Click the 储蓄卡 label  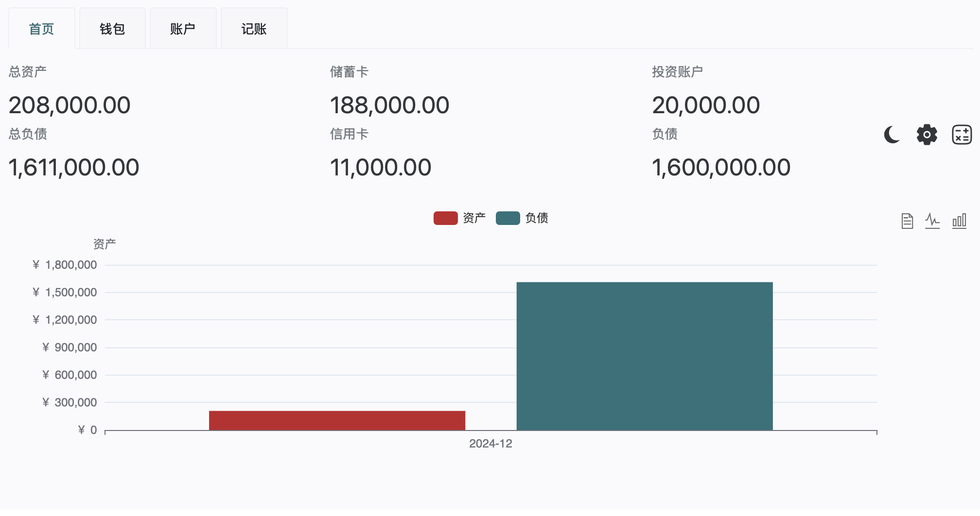pyautogui.click(x=349, y=72)
